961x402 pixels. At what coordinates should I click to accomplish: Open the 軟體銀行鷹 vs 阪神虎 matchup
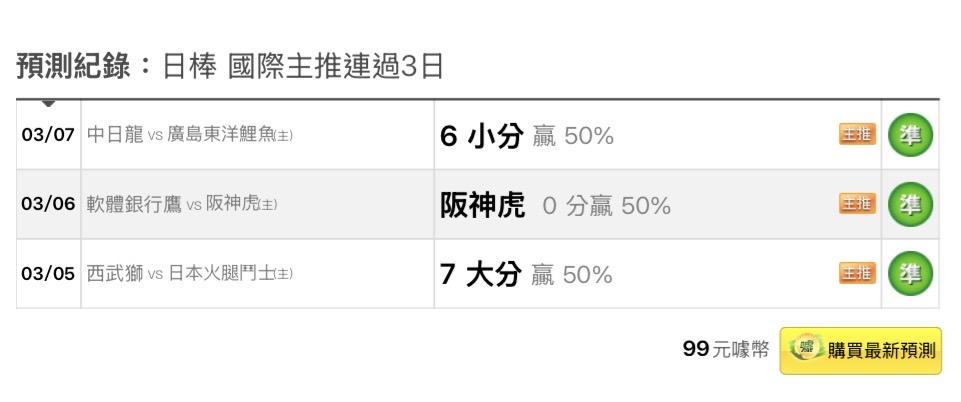coord(182,204)
